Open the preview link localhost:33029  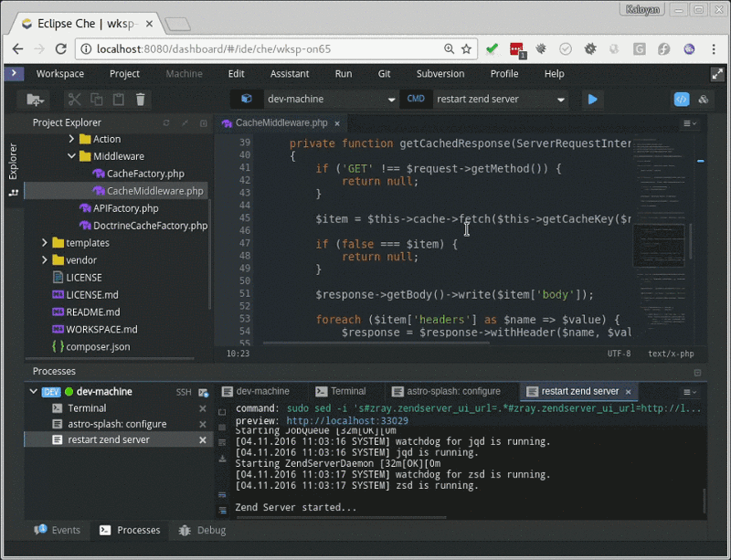pos(347,421)
